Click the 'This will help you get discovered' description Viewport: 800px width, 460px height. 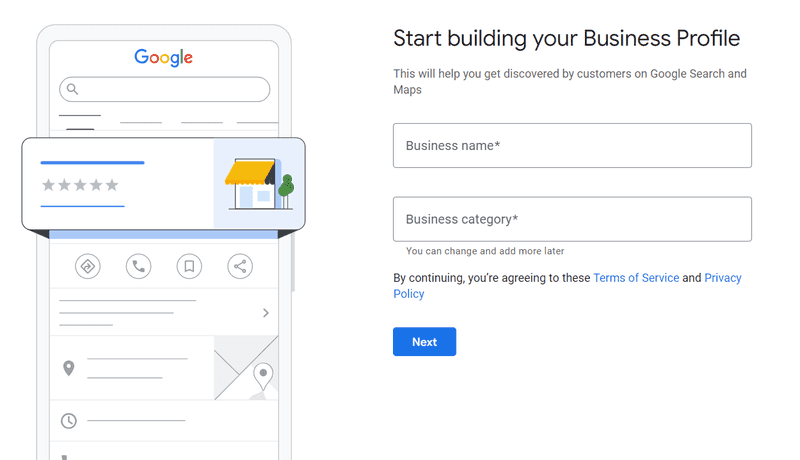[x=569, y=82]
